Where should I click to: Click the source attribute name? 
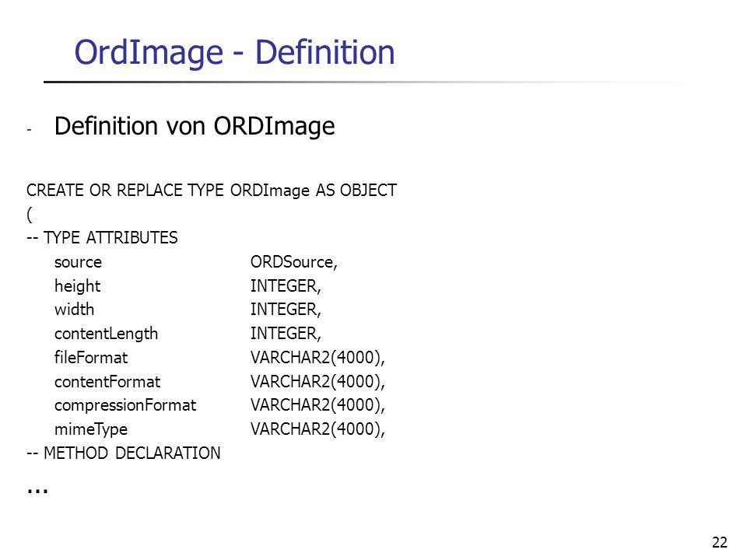78,262
